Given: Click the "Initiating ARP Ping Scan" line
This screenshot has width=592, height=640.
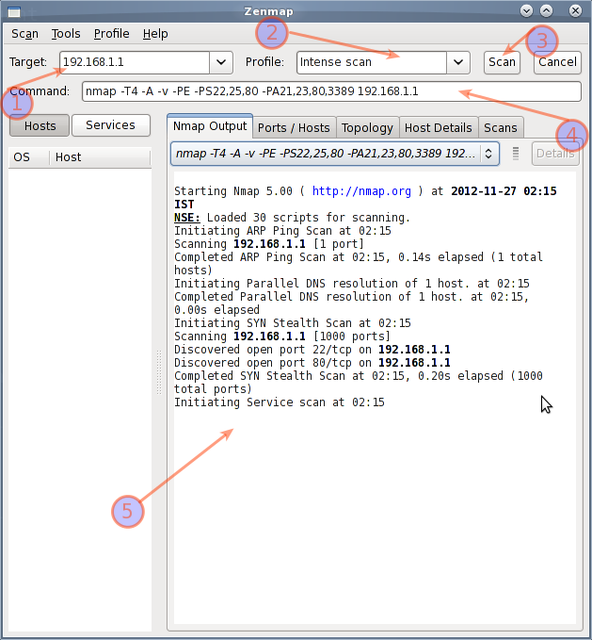Looking at the screenshot, I should click(x=283, y=231).
